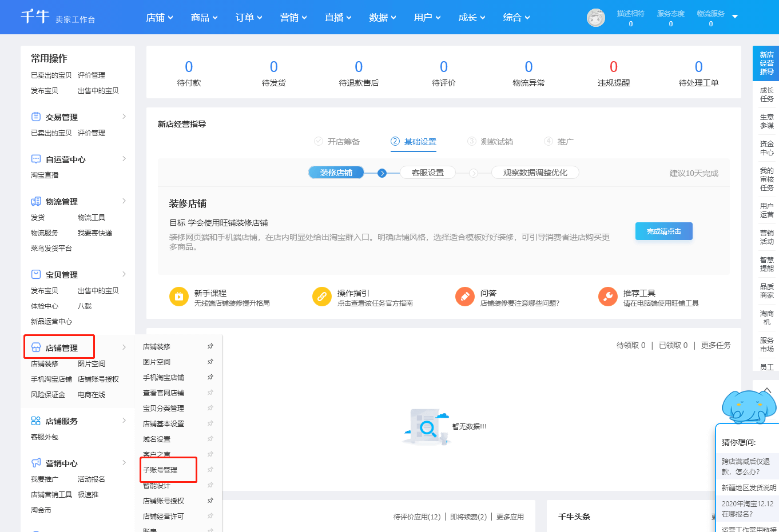This screenshot has height=532, width=779.
Task: Switch to the 推广 tab
Action: (559, 142)
